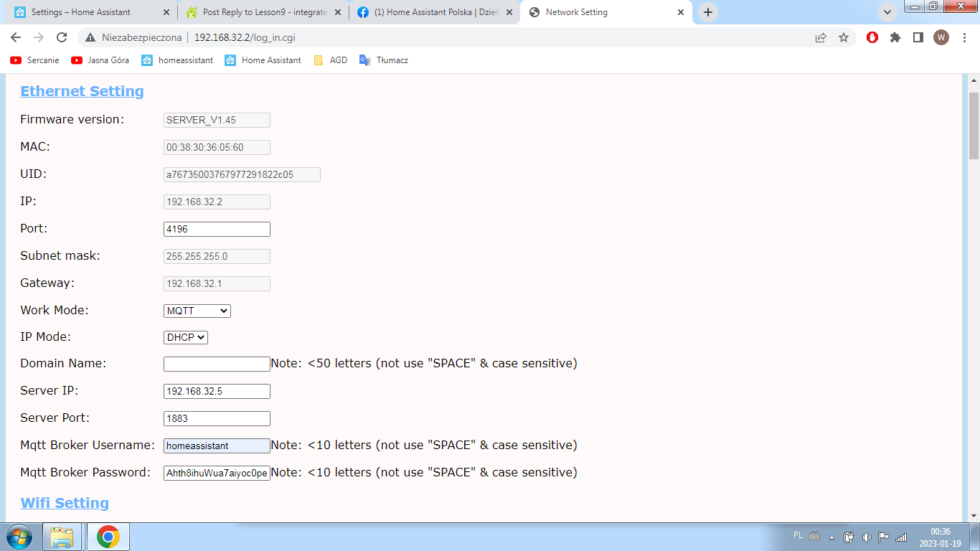
Task: Bookmark this page with the star icon
Action: coord(844,37)
